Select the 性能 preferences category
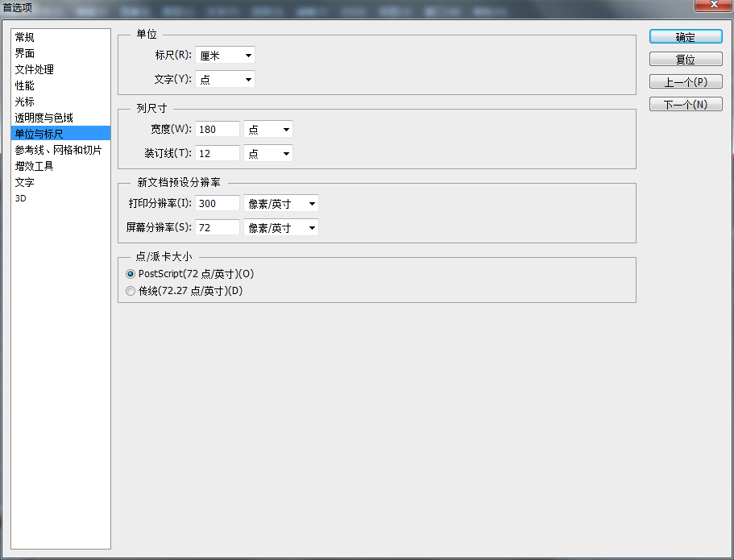Viewport: 734px width, 560px height. click(x=24, y=85)
